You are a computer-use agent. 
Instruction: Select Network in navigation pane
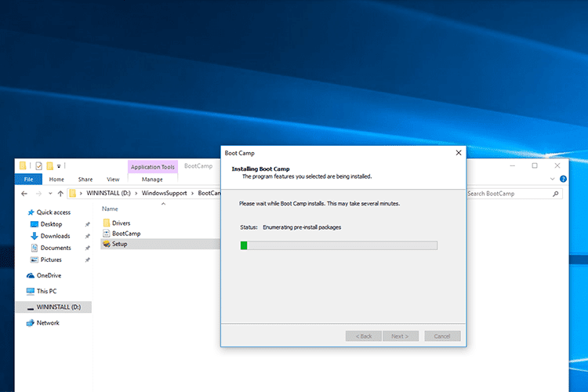click(48, 323)
